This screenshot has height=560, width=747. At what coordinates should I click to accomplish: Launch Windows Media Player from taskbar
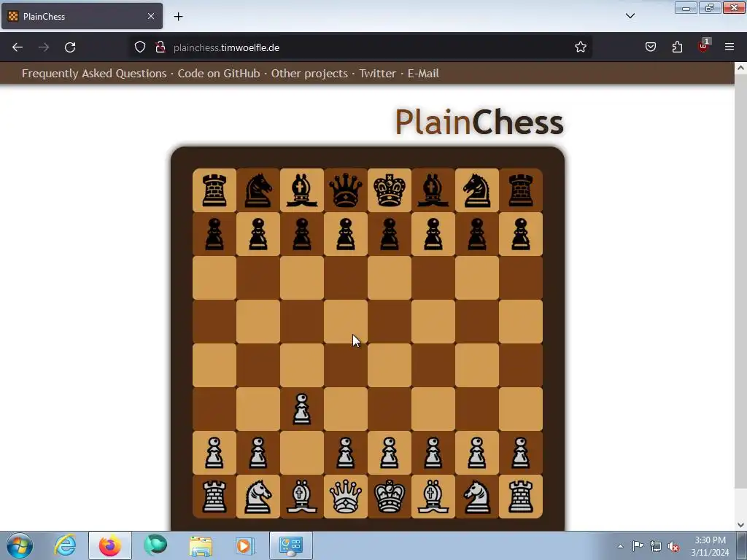point(245,545)
